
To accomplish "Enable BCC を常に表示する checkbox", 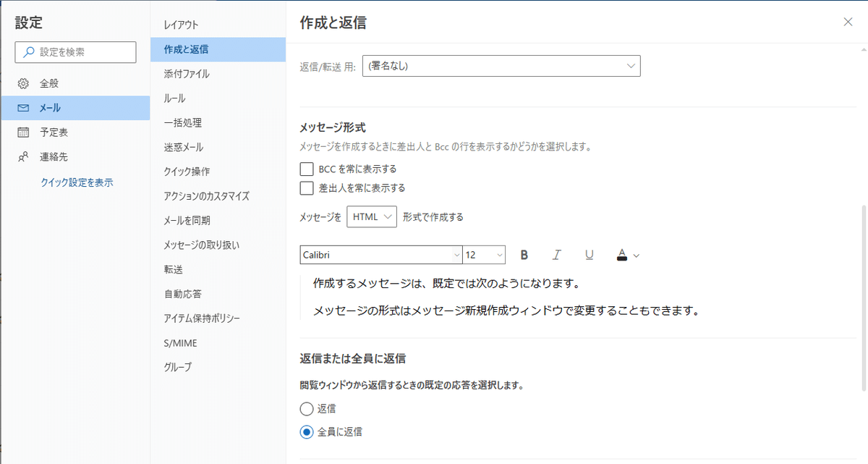I will point(307,169).
